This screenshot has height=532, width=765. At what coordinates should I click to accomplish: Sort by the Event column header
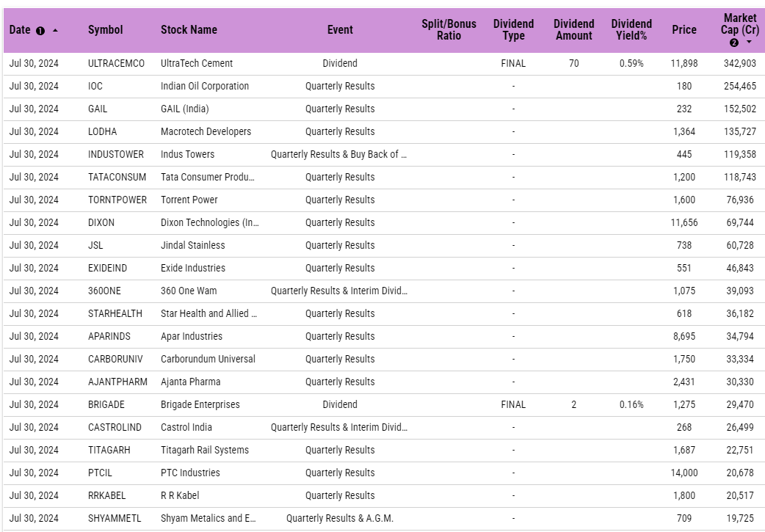(340, 30)
